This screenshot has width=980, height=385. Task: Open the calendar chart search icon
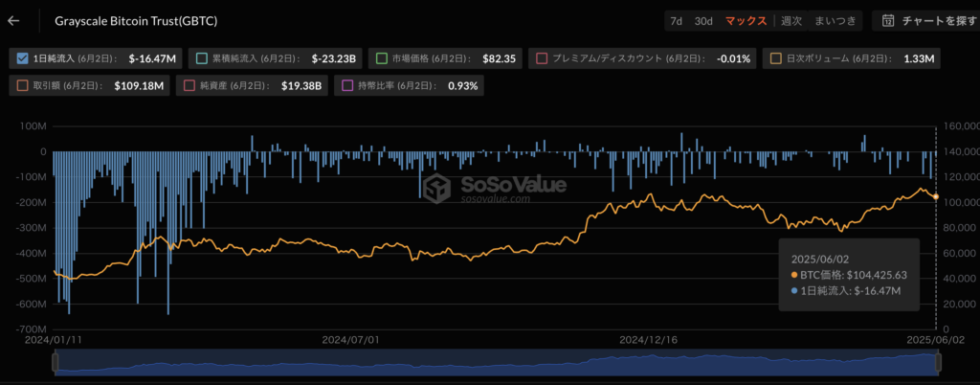pos(887,21)
